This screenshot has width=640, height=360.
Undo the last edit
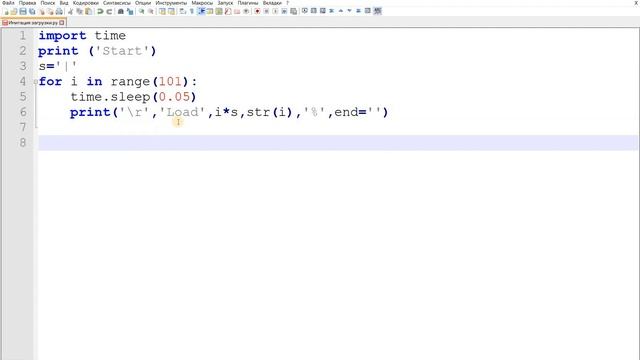pos(100,11)
